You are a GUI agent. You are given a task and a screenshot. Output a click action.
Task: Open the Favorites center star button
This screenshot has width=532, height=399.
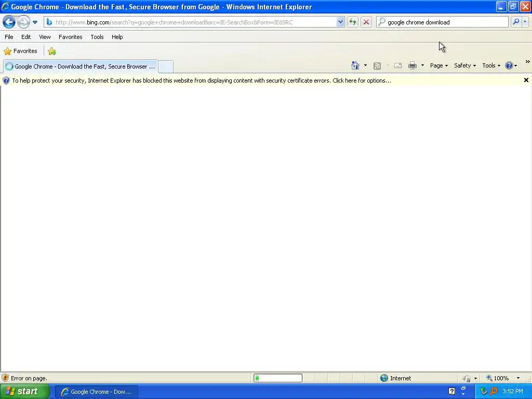pos(20,51)
